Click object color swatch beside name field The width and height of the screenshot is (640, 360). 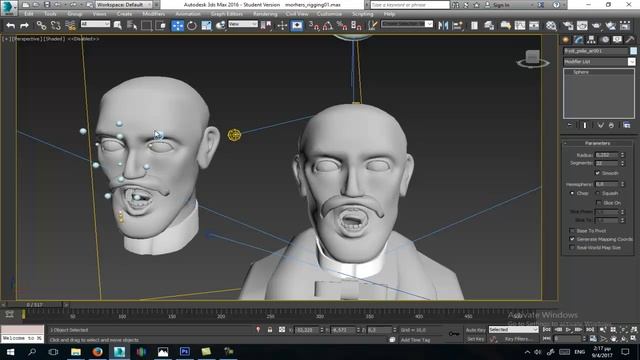click(x=633, y=51)
